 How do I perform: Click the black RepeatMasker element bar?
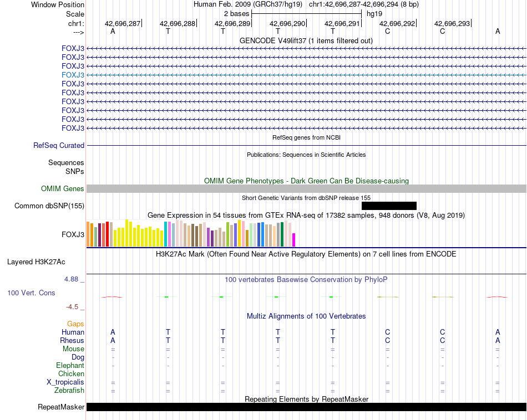pos(306,407)
